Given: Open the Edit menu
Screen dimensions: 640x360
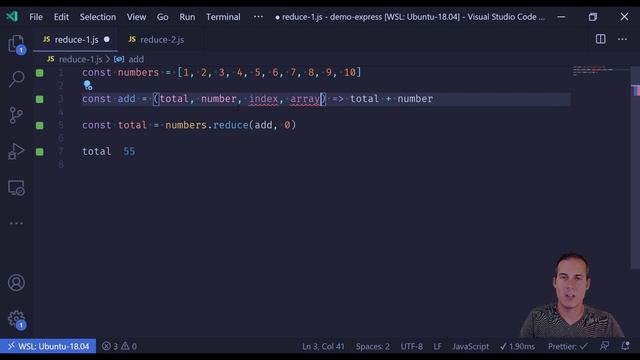Looking at the screenshot, I should click(61, 17).
